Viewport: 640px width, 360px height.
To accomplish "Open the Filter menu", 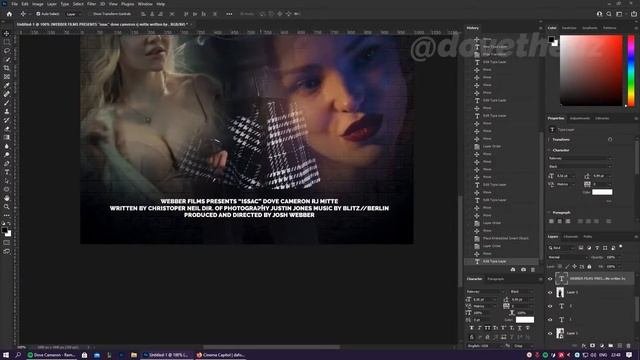I will pyautogui.click(x=91, y=4).
